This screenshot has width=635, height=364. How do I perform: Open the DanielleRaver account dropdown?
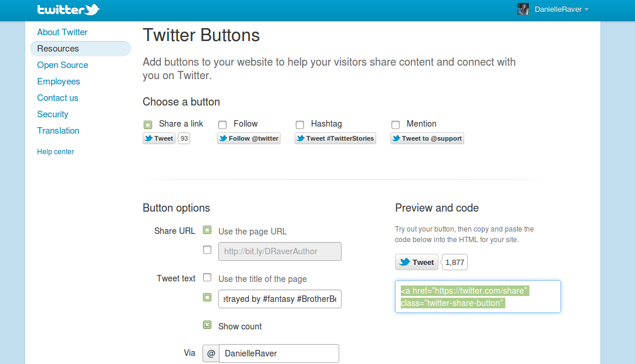point(561,9)
